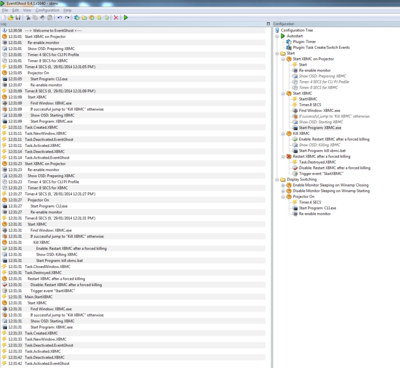Click the Trigger event "StartXBMC" icon in tree
The height and width of the screenshot is (368, 400).
point(295,174)
